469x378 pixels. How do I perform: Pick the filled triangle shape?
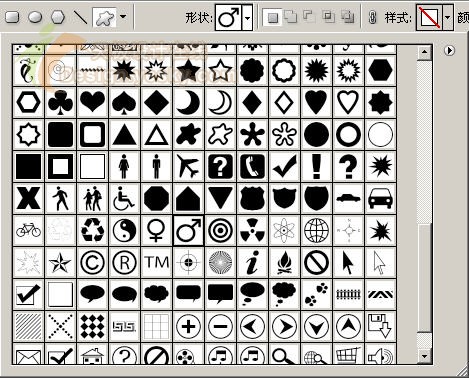(x=124, y=134)
